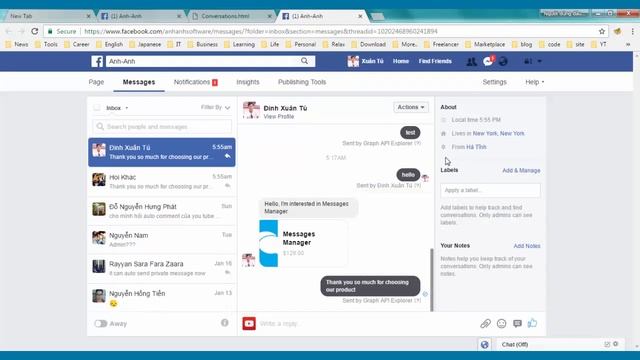Open the Freelancer bookmarks folder
The width and height of the screenshot is (640, 360).
441,44
